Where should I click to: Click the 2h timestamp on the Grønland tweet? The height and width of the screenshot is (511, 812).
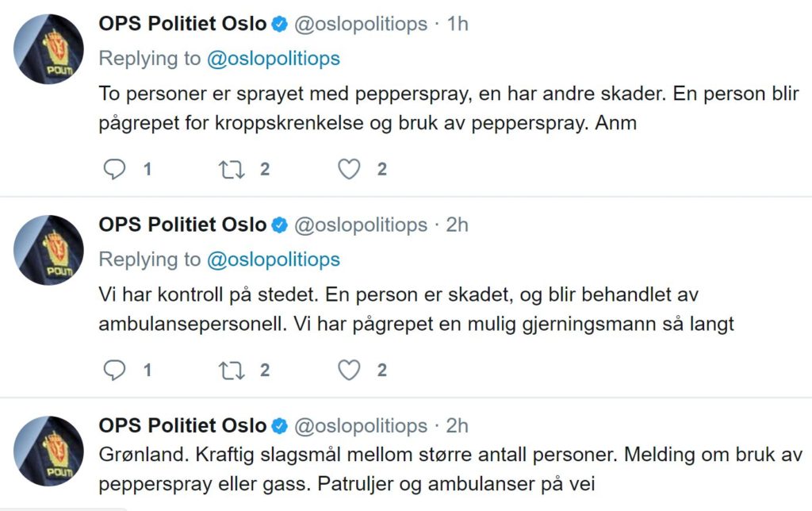tap(458, 426)
